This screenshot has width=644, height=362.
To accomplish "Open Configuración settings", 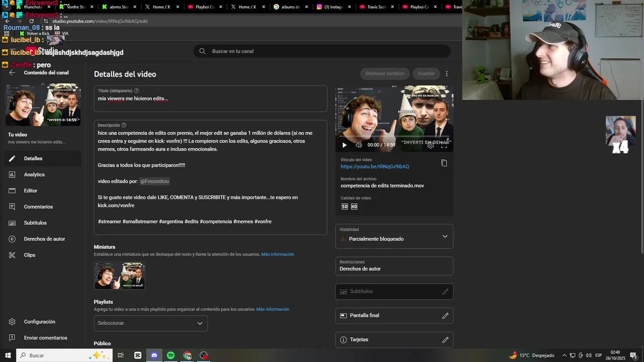I will 43,322.
